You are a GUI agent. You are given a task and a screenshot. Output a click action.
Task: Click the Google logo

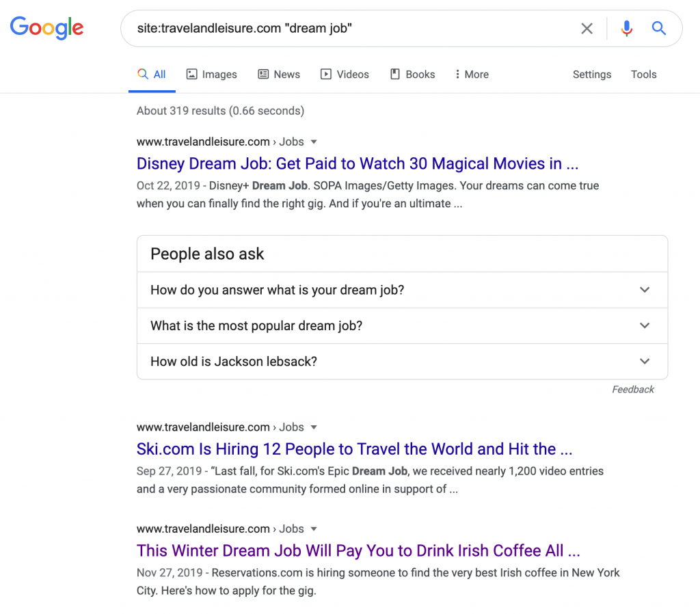[x=47, y=27]
